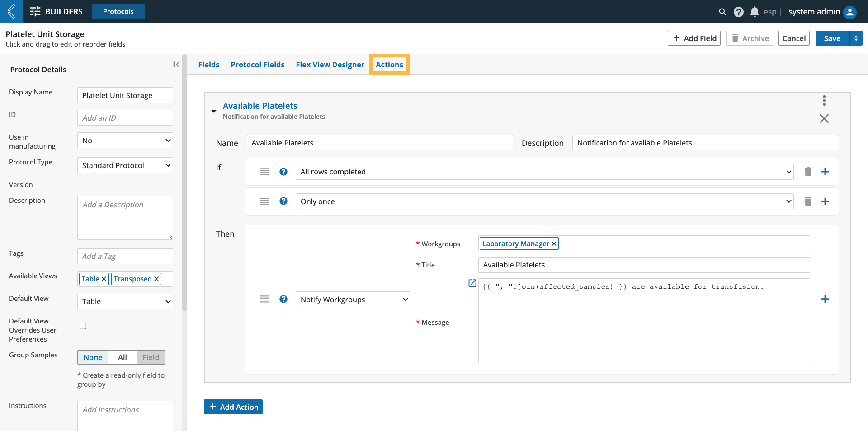Image resolution: width=868 pixels, height=431 pixels.
Task: Remove the Table view tag
Action: (x=104, y=279)
